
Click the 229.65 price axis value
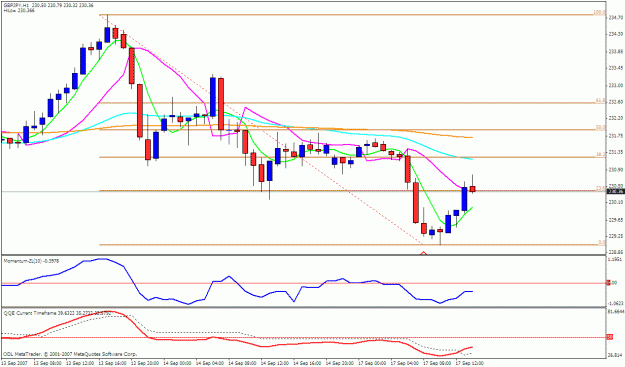[616, 220]
